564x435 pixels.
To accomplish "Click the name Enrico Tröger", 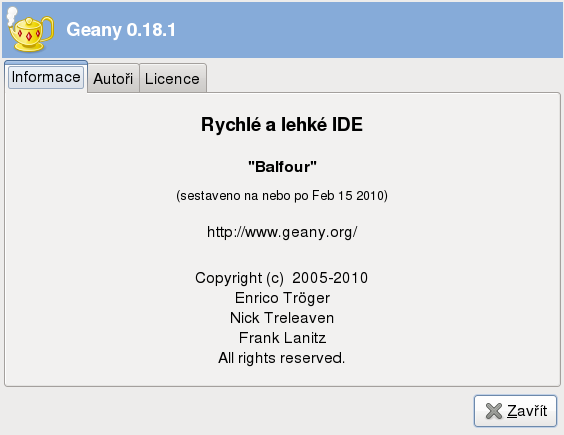I will (x=282, y=298).
